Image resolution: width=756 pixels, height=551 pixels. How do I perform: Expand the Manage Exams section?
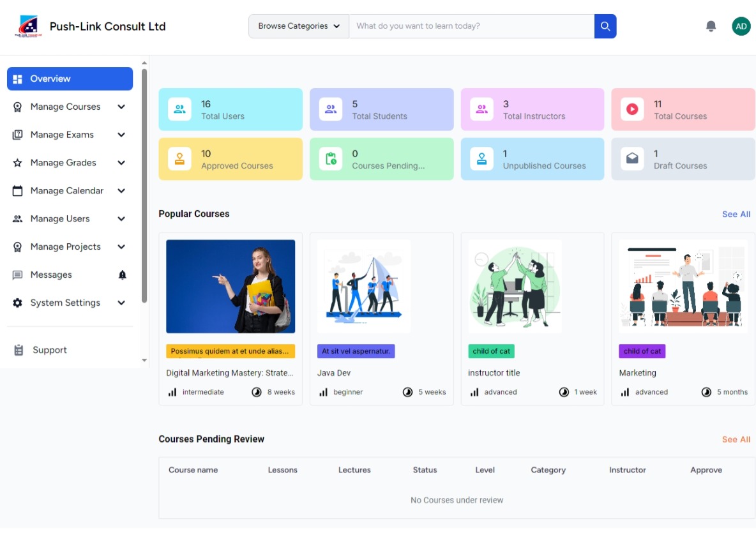click(x=121, y=135)
